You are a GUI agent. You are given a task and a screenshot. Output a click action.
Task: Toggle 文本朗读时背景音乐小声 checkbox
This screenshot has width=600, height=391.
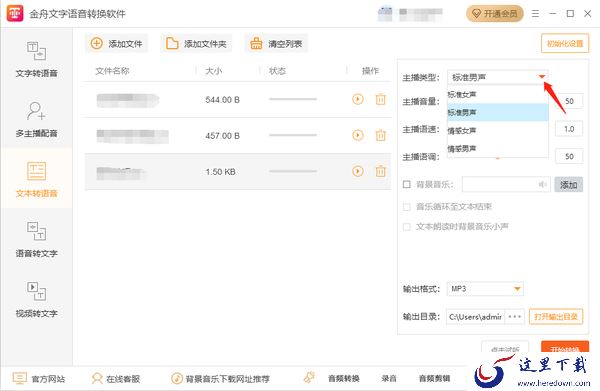[x=407, y=227]
